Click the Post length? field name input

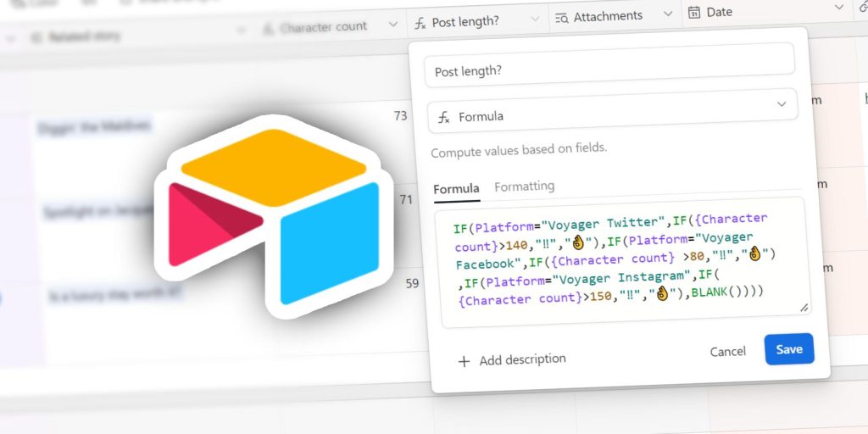click(x=609, y=65)
